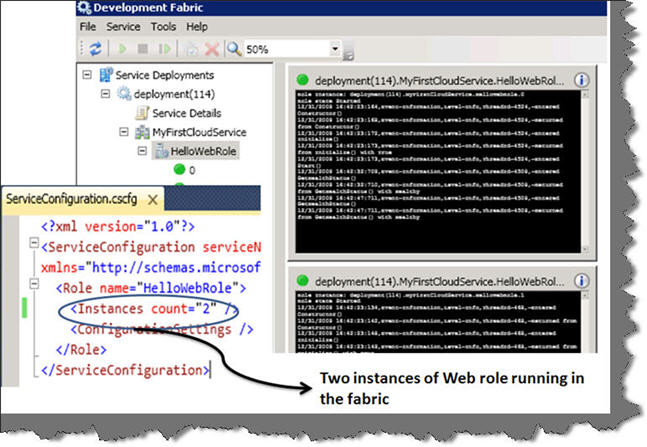Image resolution: width=647 pixels, height=447 pixels.
Task: Click green status light on first instance panel
Action: (x=303, y=80)
